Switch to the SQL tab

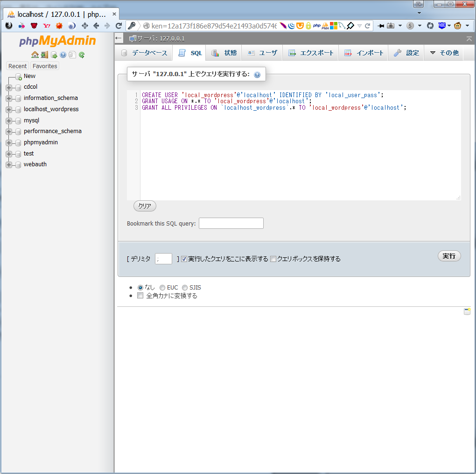click(x=189, y=53)
